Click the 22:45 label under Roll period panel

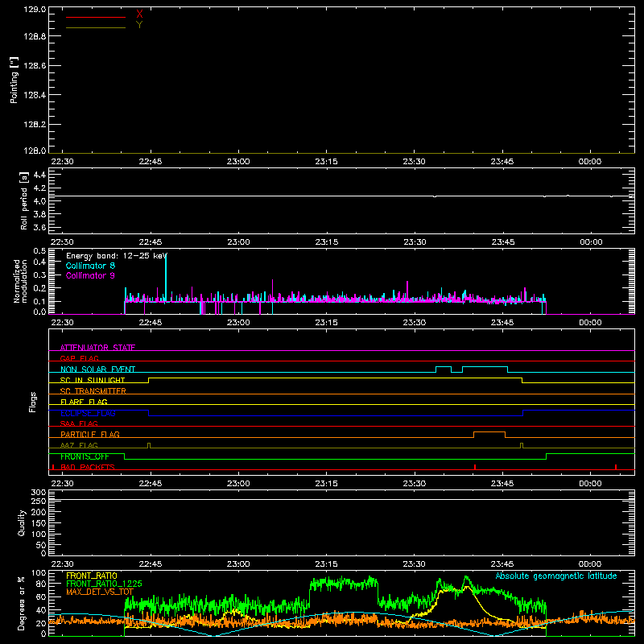(x=151, y=242)
